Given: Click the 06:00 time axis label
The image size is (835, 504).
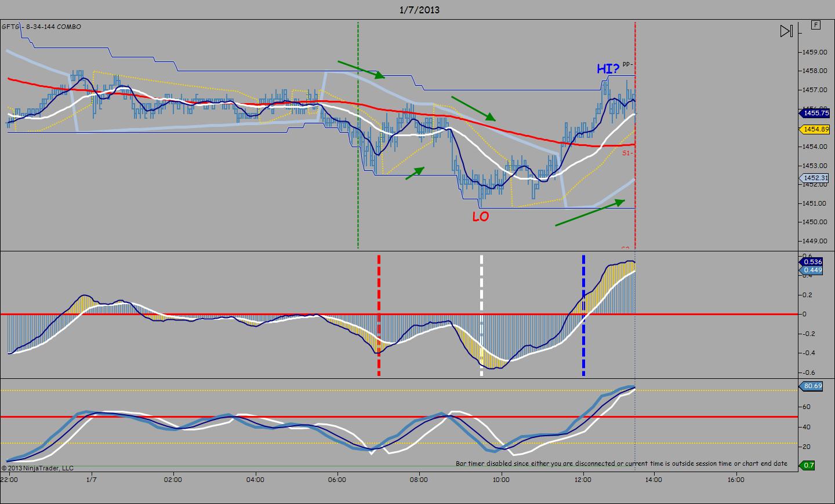Looking at the screenshot, I should pyautogui.click(x=337, y=480).
